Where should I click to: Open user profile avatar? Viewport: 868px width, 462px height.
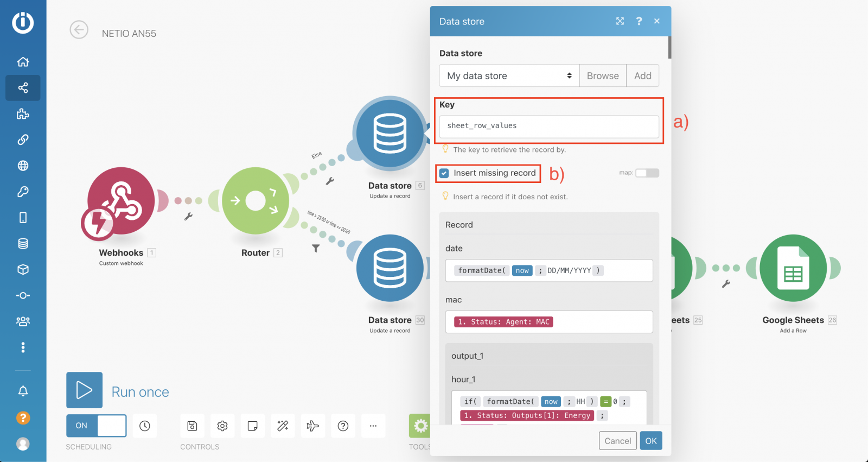point(23,444)
